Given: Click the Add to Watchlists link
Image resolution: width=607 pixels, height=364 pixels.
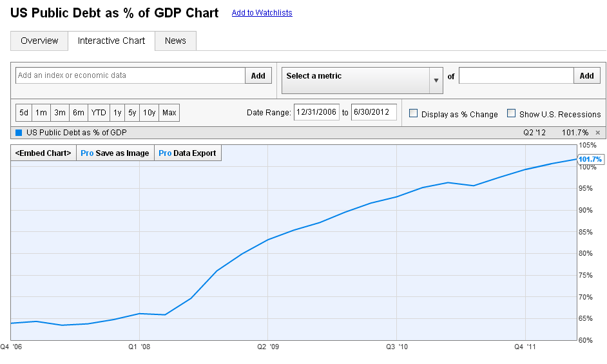Looking at the screenshot, I should [x=262, y=13].
